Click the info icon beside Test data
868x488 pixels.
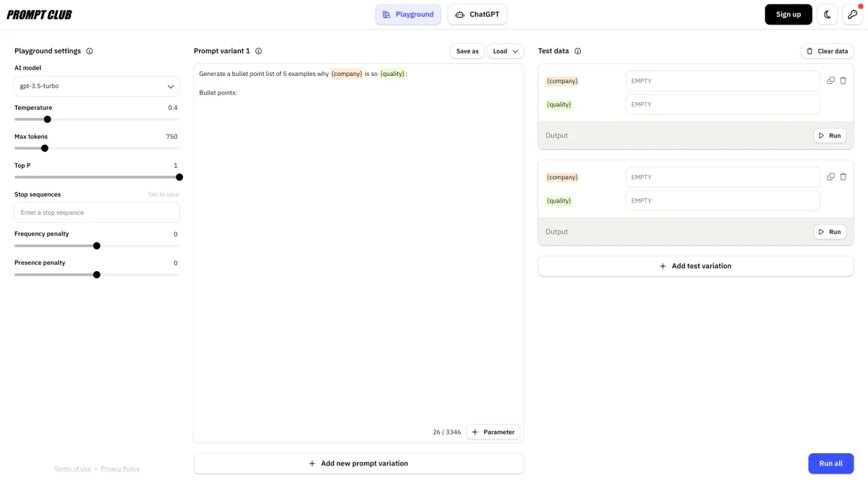tap(577, 51)
